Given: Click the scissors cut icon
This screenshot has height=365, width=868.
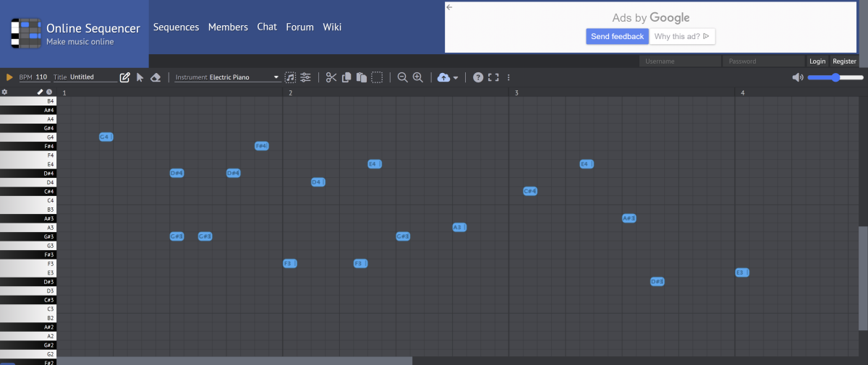Looking at the screenshot, I should tap(331, 77).
